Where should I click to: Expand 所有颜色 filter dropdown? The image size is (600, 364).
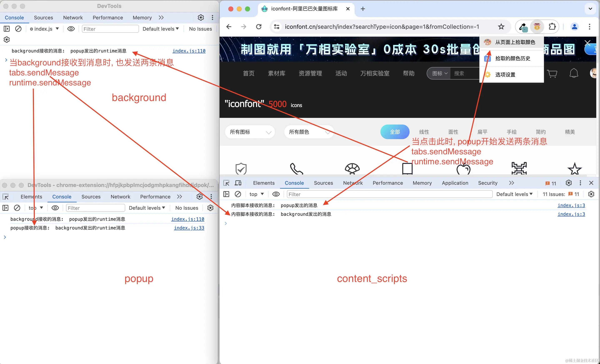pos(309,132)
